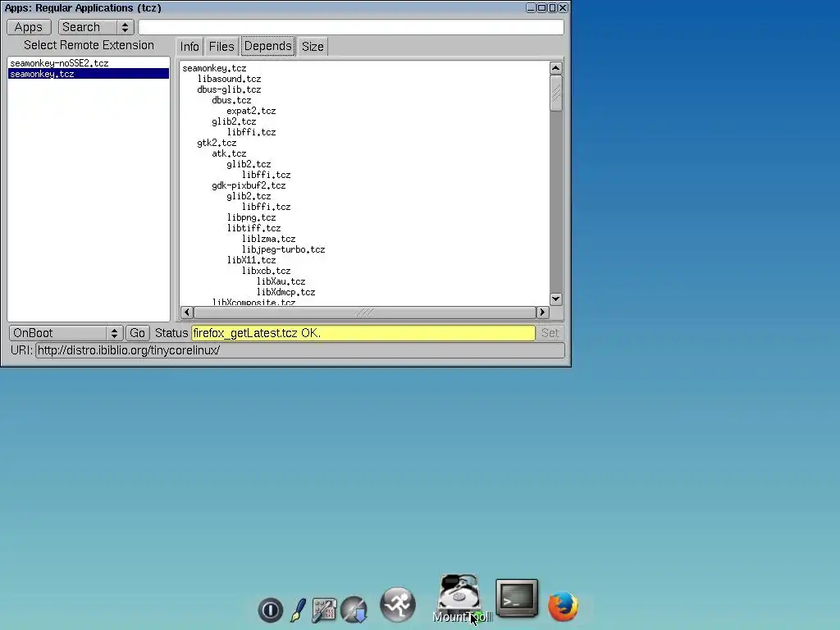
Task: Click gdk-pixbuf2.tcz in the dependency tree
Action: pyautogui.click(x=249, y=185)
